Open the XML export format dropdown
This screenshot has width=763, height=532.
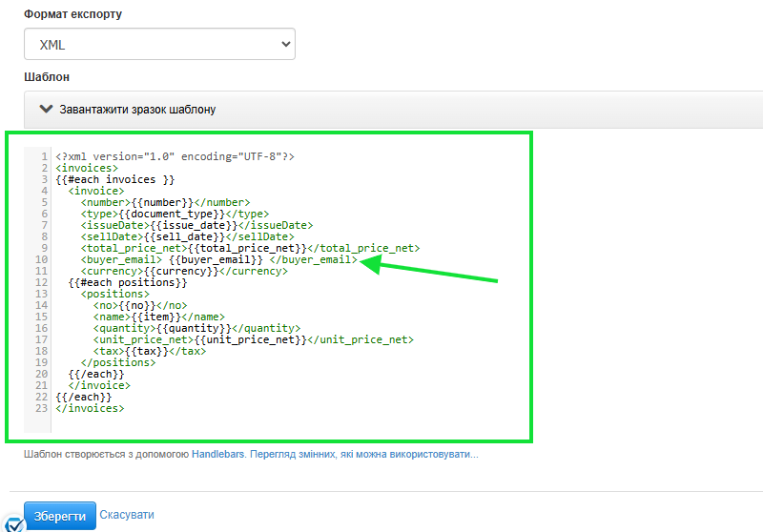pos(159,44)
